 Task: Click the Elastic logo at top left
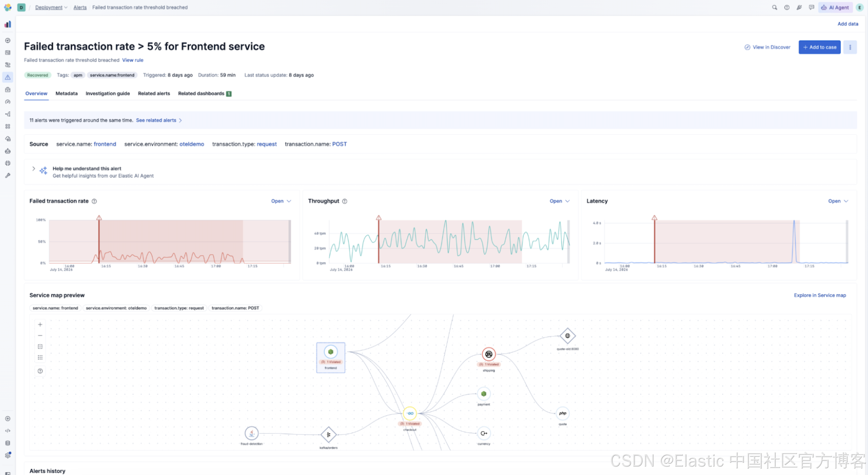7,7
